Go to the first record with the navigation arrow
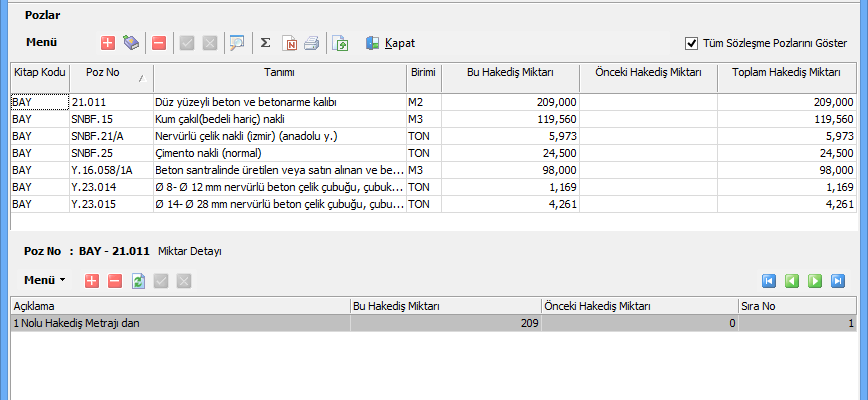The height and width of the screenshot is (400, 868). click(769, 281)
